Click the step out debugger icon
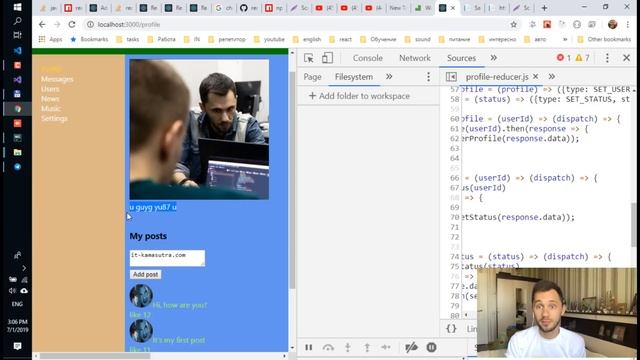 [x=367, y=347]
